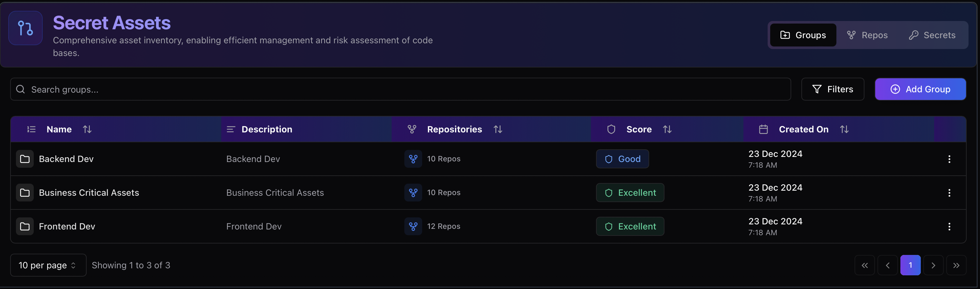Click the Backend Dev repositories icon
Viewport: 980px width, 289px height.
pyautogui.click(x=413, y=159)
